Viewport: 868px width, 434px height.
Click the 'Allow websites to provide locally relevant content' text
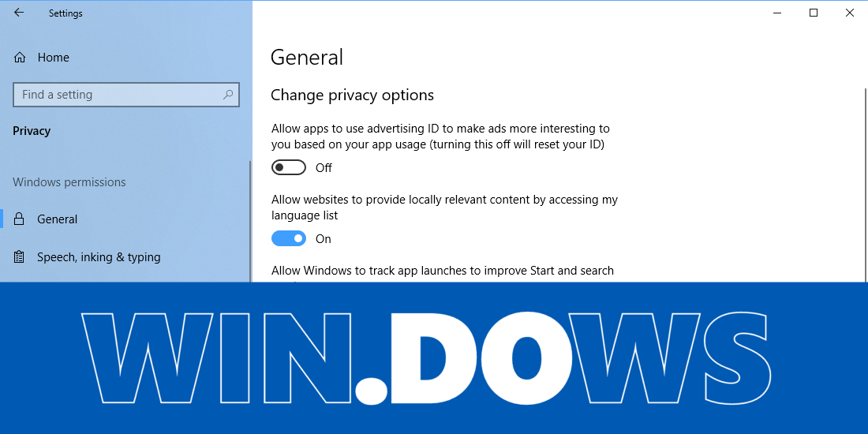444,207
